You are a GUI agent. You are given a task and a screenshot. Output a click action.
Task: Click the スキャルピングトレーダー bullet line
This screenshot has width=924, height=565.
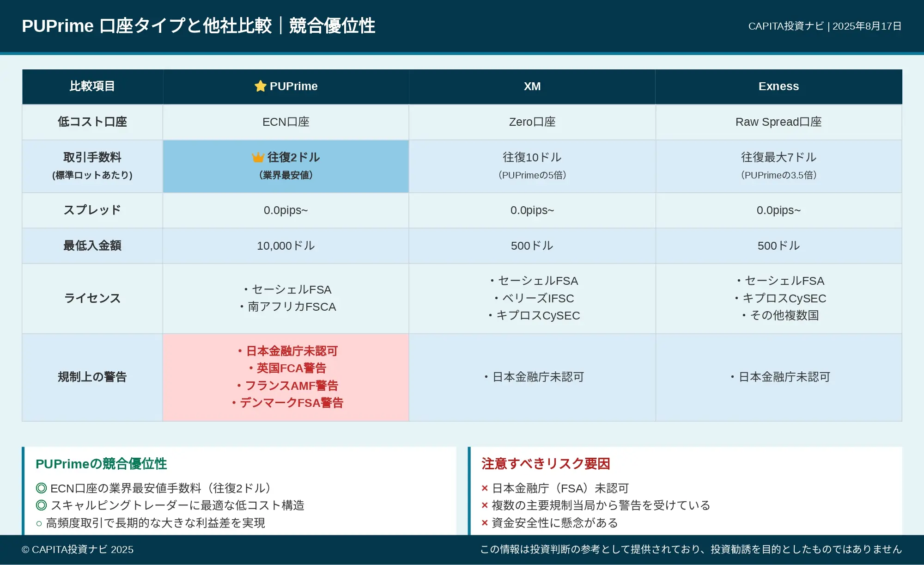tap(170, 506)
